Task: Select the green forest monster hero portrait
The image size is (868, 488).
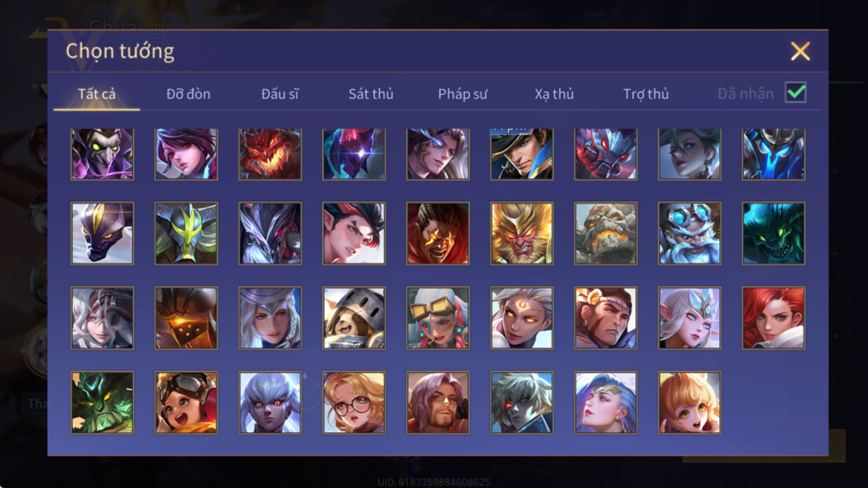Action: coord(102,402)
